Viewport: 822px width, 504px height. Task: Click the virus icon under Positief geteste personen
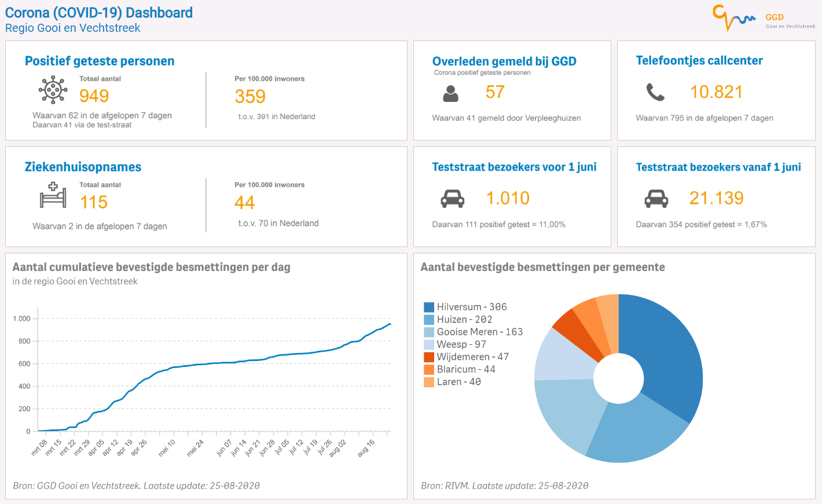click(53, 90)
